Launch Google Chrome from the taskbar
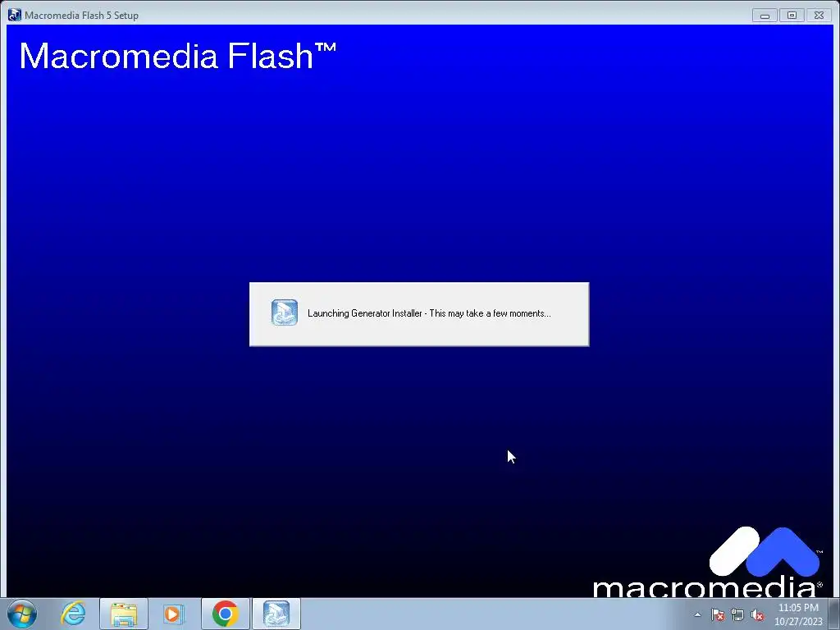The height and width of the screenshot is (630, 840). click(225, 614)
